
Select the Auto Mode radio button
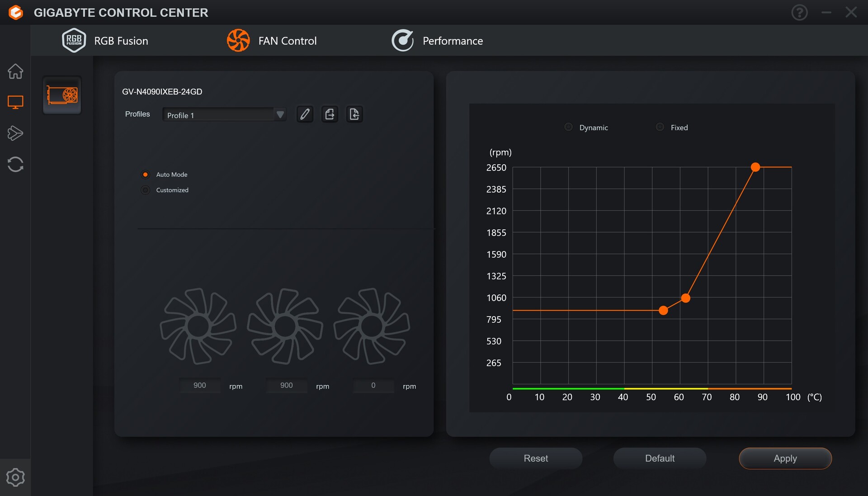click(146, 175)
